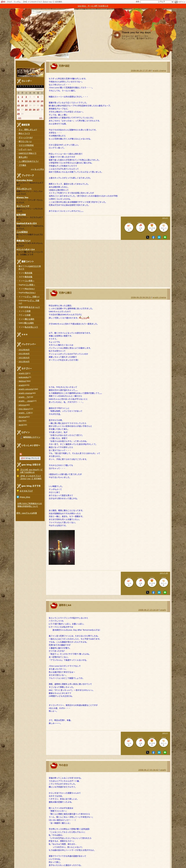The width and height of the screenshot is (186, 868).
Task: Open recent article グリーンラベる?
Action: pos(26,137)
